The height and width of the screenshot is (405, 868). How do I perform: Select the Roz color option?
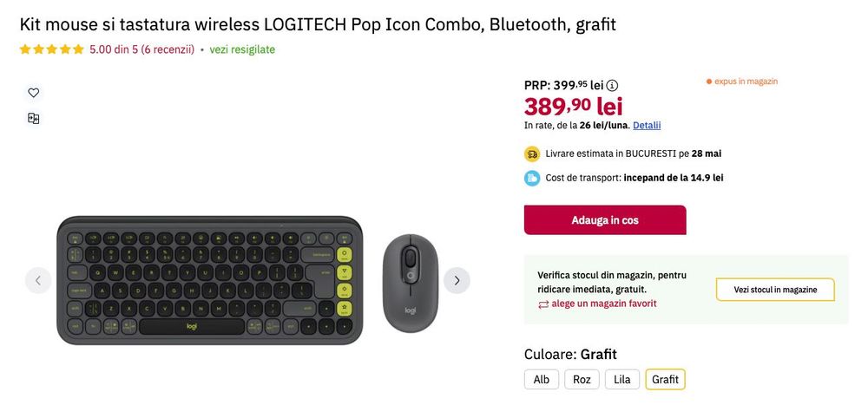pos(582,380)
